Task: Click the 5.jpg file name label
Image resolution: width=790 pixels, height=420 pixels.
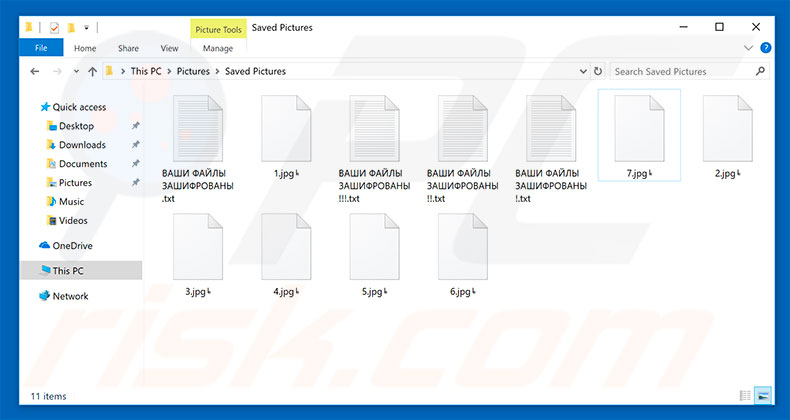Action: [374, 292]
